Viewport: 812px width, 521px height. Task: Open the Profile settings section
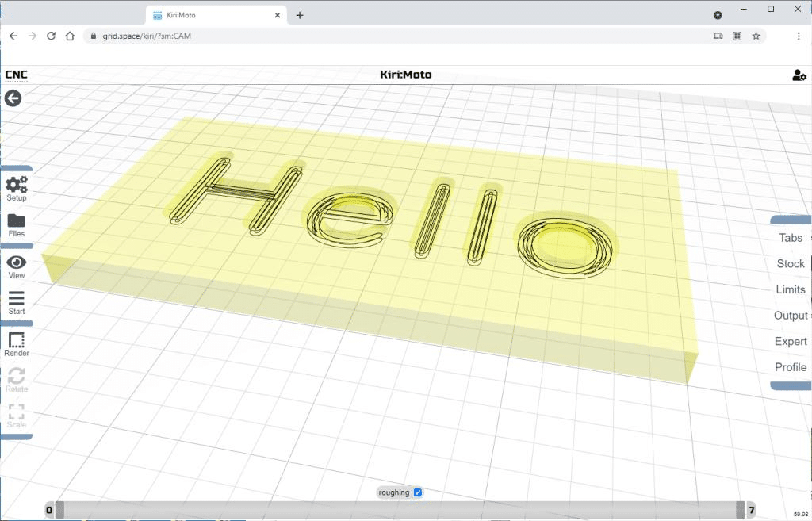pyautogui.click(x=791, y=367)
